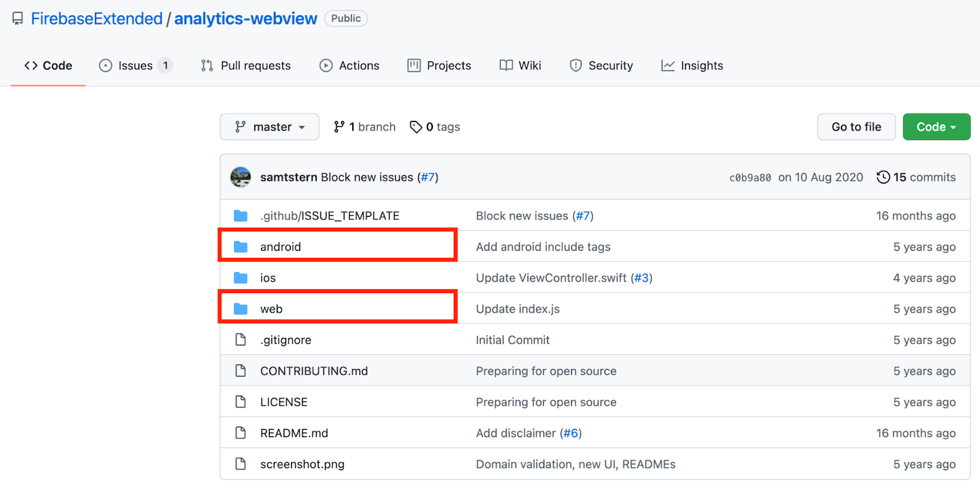Click the ios folder icon

(241, 278)
